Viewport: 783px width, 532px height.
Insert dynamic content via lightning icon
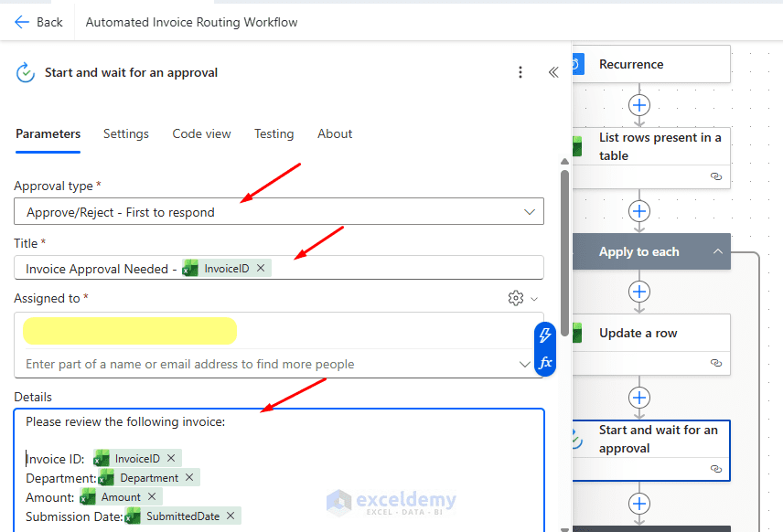(545, 335)
